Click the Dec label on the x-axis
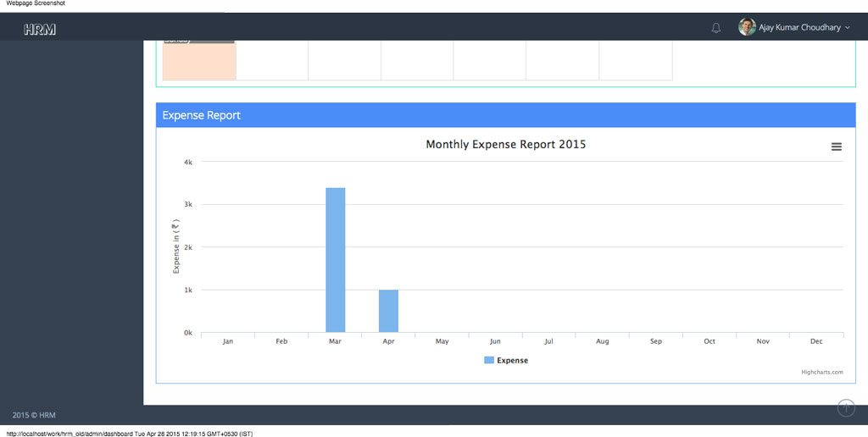This screenshot has width=868, height=437. pos(816,342)
